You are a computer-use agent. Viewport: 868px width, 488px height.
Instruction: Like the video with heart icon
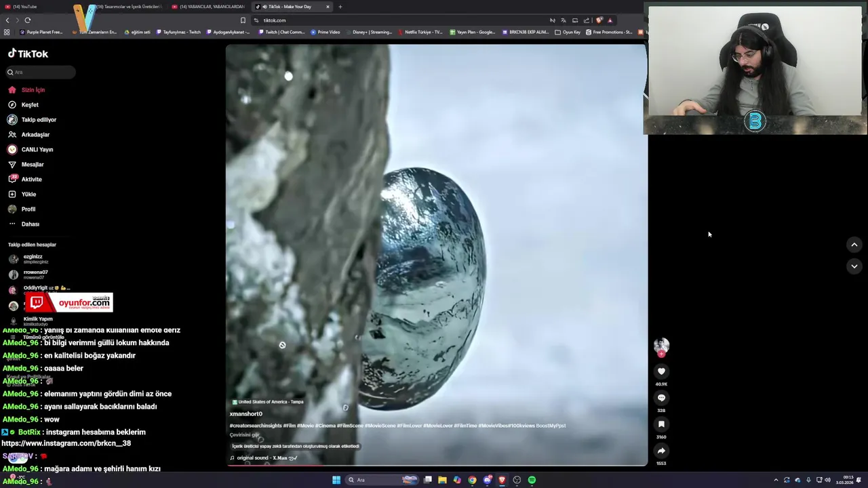coord(661,371)
